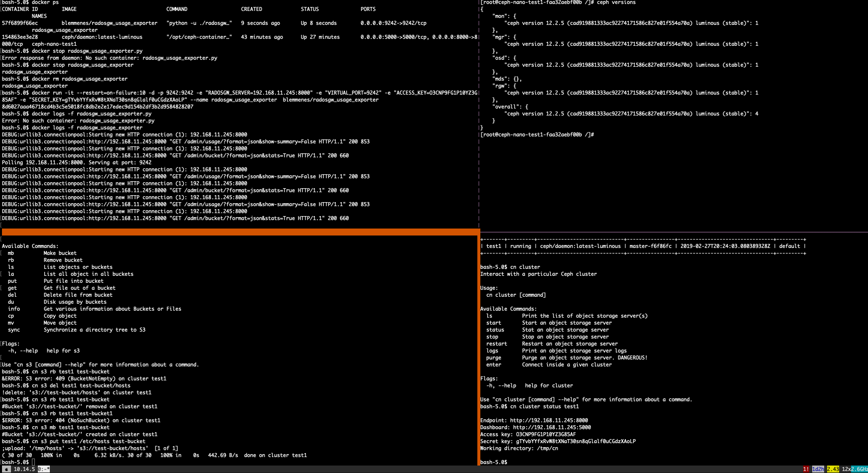Click the bash prompt in the bottom-left pane
This screenshot has width=868, height=473.
click(x=15, y=461)
